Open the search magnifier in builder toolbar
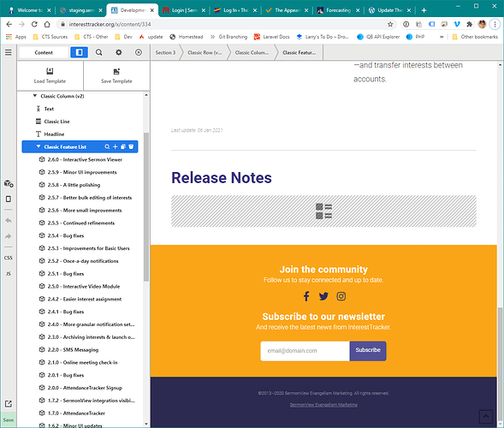This screenshot has height=428, width=504. click(x=98, y=52)
